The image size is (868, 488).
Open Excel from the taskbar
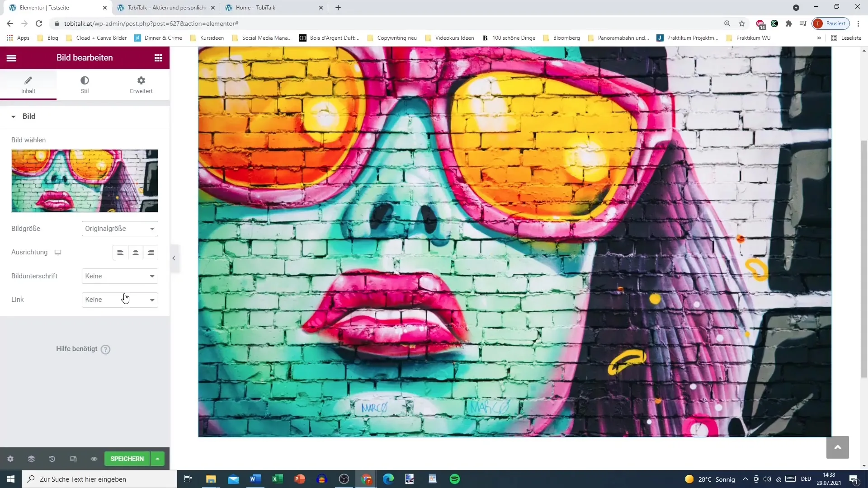(x=278, y=479)
